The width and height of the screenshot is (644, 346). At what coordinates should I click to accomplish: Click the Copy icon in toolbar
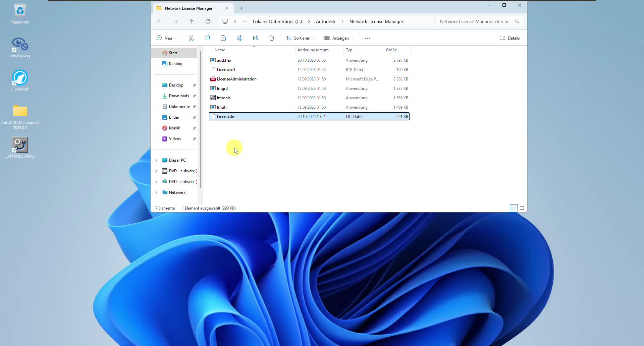click(207, 38)
